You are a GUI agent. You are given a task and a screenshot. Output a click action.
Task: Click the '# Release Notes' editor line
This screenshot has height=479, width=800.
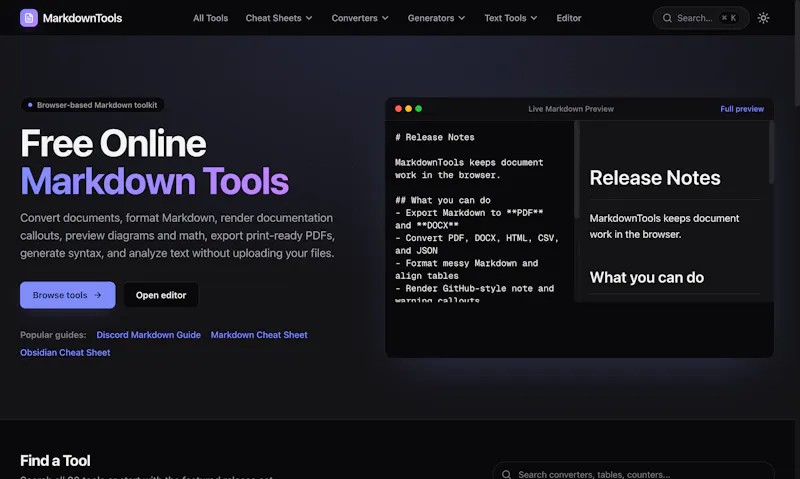435,137
